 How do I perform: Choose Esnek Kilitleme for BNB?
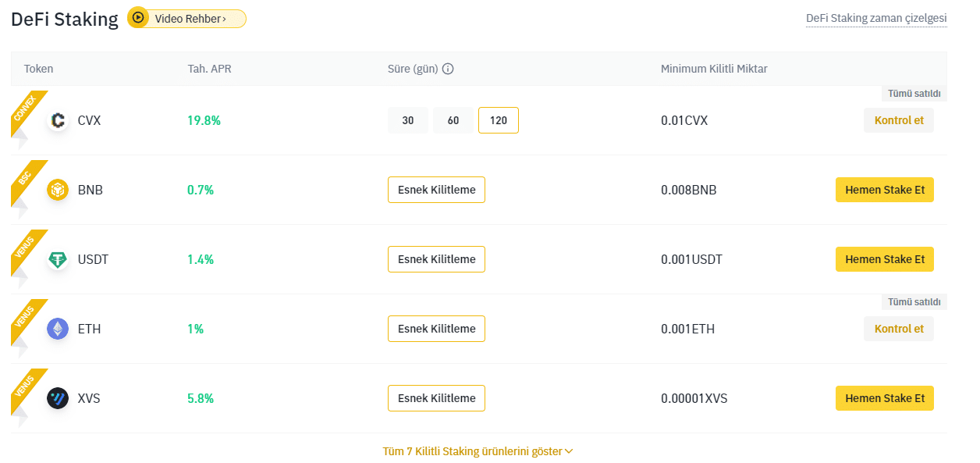pos(436,190)
